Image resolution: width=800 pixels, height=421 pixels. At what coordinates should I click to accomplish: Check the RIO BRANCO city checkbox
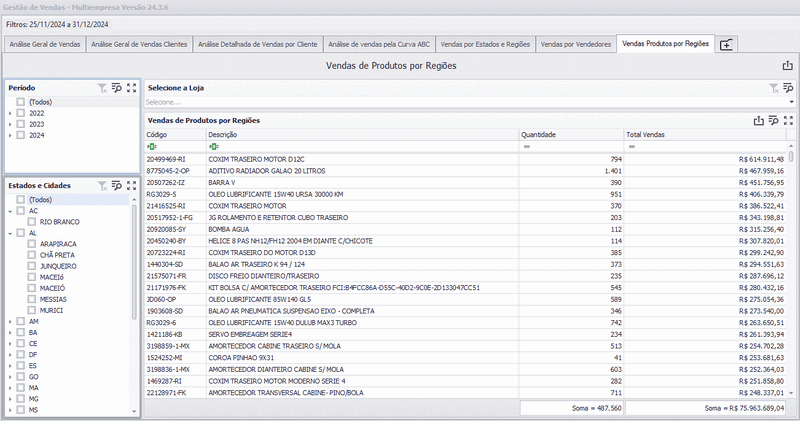pos(32,222)
